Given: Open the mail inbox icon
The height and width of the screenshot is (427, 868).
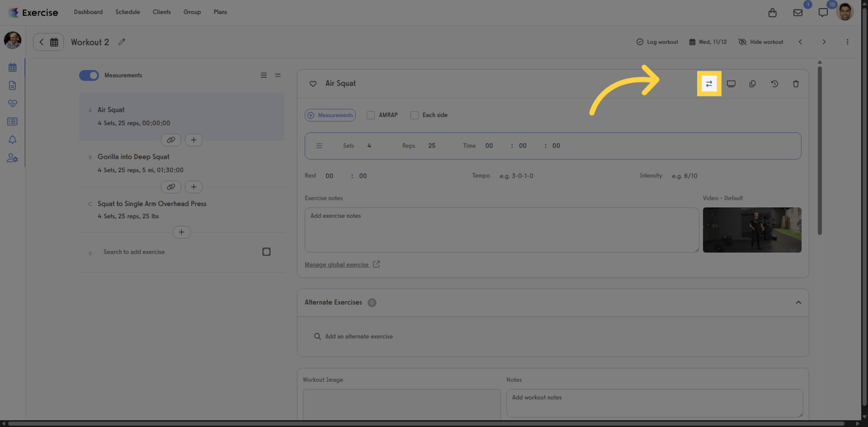Looking at the screenshot, I should coord(797,12).
